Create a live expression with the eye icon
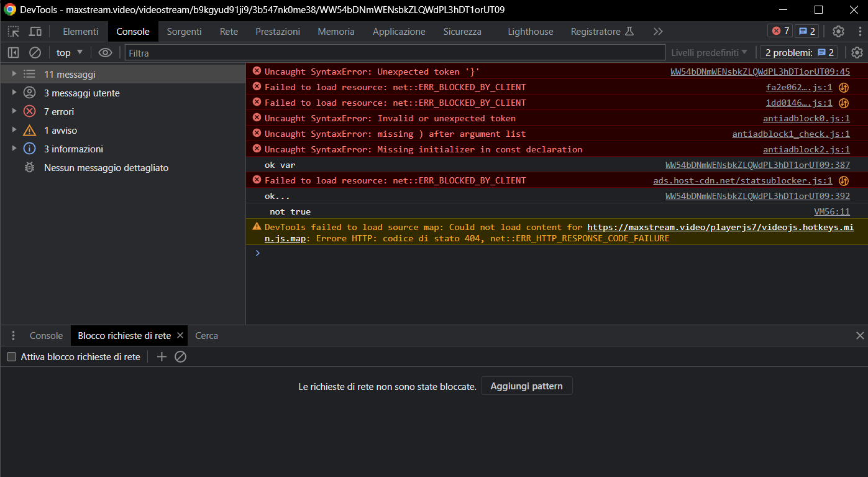Image resolution: width=868 pixels, height=477 pixels. pyautogui.click(x=105, y=53)
